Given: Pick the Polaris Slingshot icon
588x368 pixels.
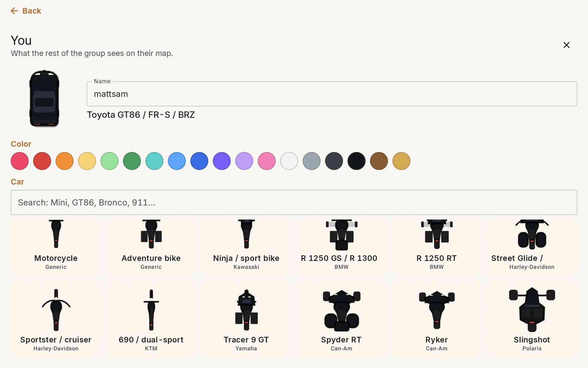Looking at the screenshot, I should click(532, 310).
